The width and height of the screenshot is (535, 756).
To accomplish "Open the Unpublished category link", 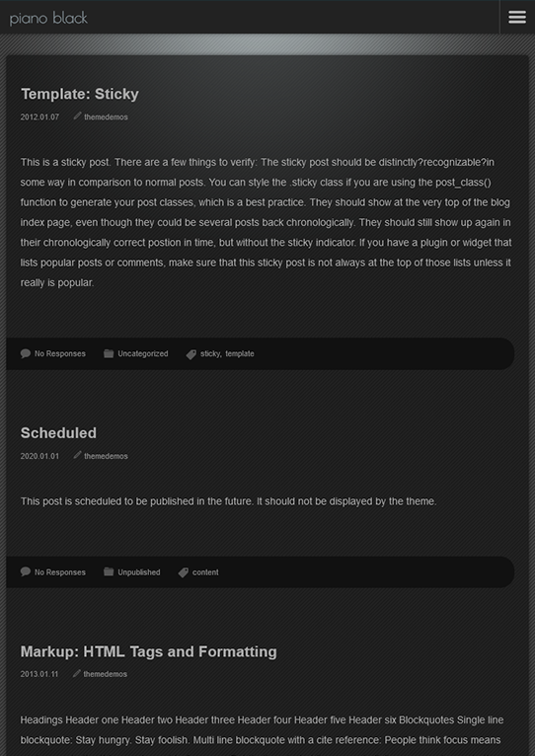I will [139, 572].
